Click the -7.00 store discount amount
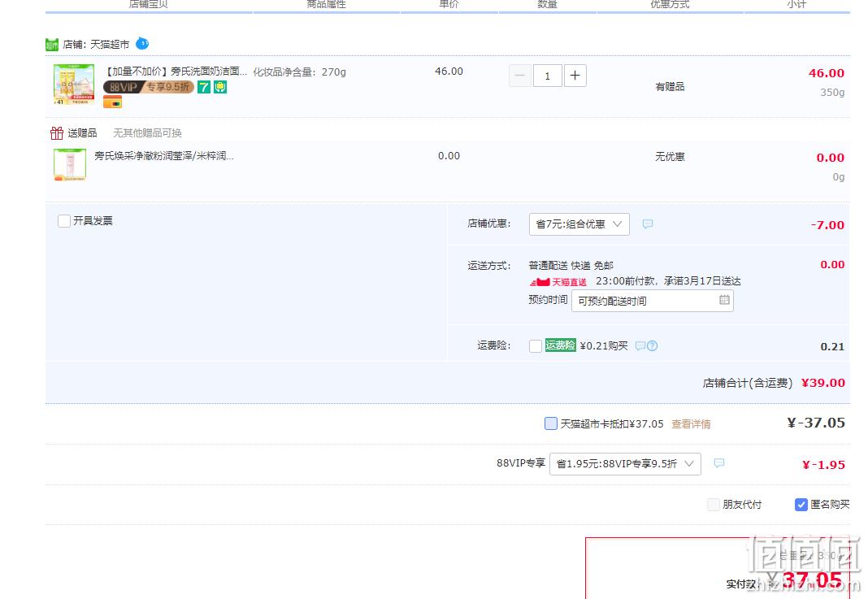Image resolution: width=868 pixels, height=599 pixels. coord(827,225)
